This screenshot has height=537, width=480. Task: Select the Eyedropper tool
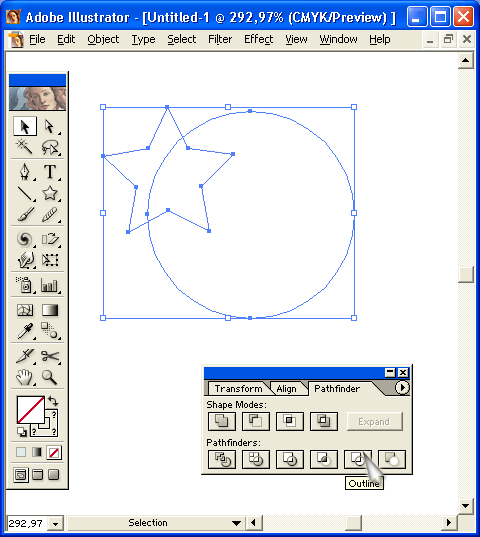click(25, 331)
